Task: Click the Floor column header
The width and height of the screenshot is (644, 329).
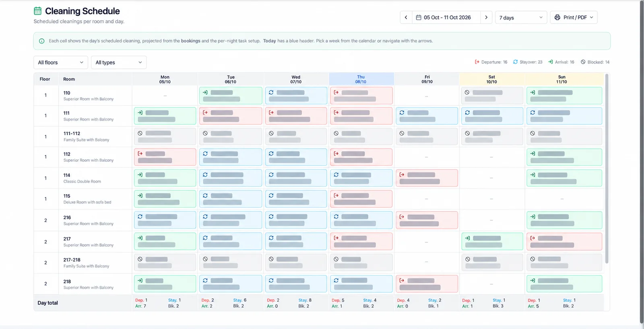Action: [x=45, y=79]
